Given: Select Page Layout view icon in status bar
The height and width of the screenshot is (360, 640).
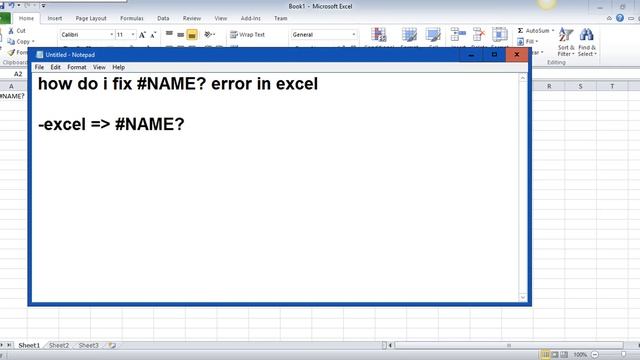Looking at the screenshot, I should (555, 355).
